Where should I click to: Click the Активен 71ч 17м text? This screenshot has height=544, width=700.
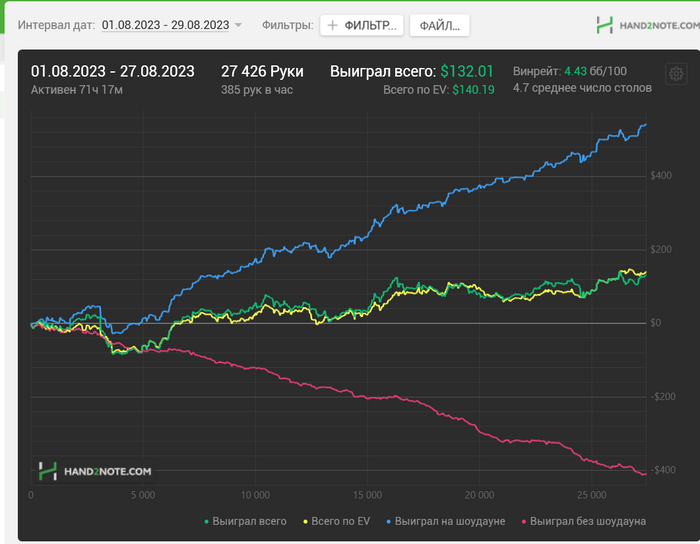click(77, 90)
